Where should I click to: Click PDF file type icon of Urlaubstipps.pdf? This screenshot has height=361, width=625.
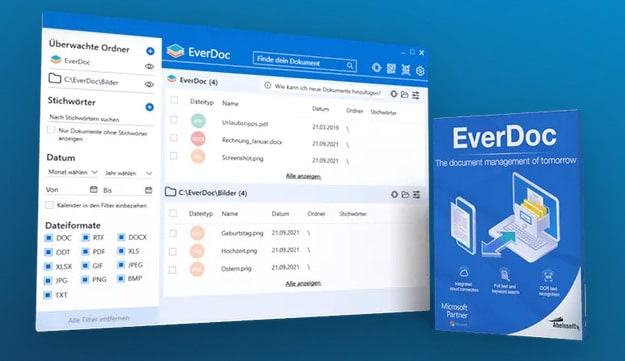point(198,121)
